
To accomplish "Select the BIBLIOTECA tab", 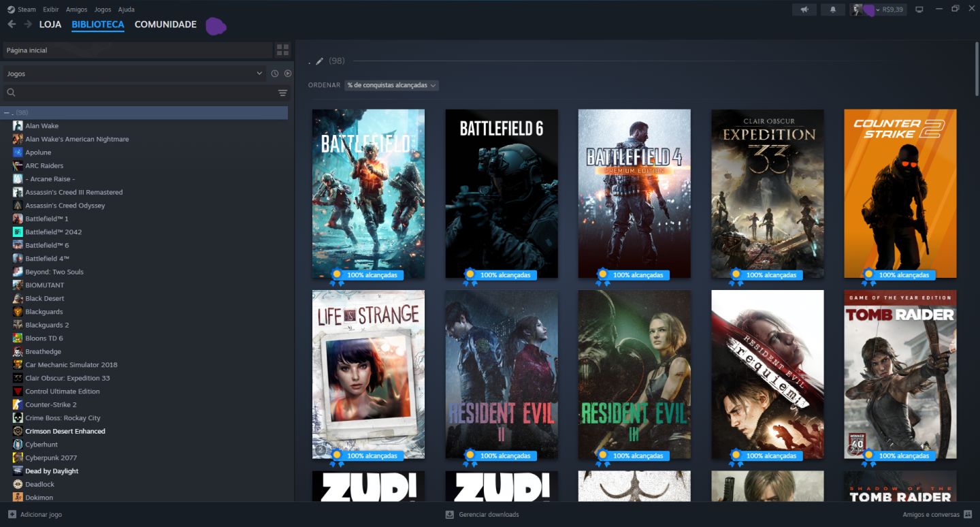I will coord(98,25).
